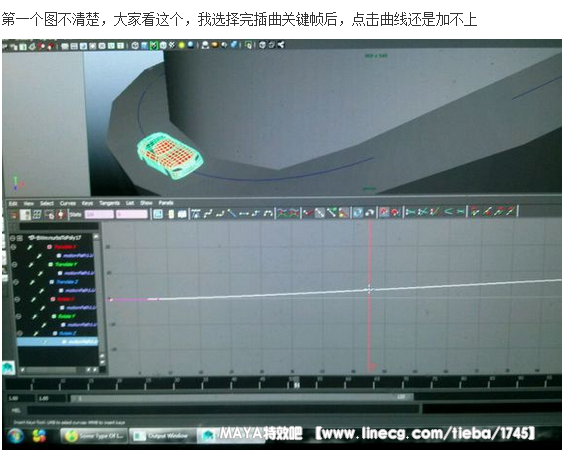Apply Plateau tangents icon
The height and width of the screenshot is (450, 569).
[x=268, y=214]
